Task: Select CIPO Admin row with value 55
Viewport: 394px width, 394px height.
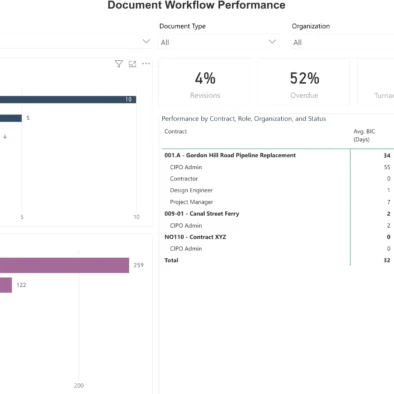Action: [277, 167]
